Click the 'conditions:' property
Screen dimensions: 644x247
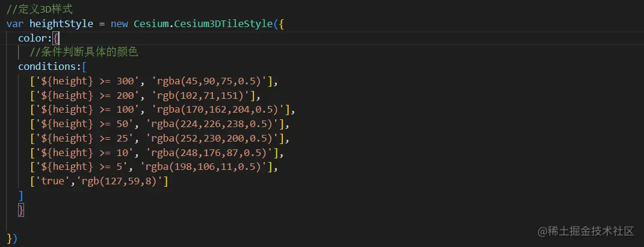tap(50, 67)
